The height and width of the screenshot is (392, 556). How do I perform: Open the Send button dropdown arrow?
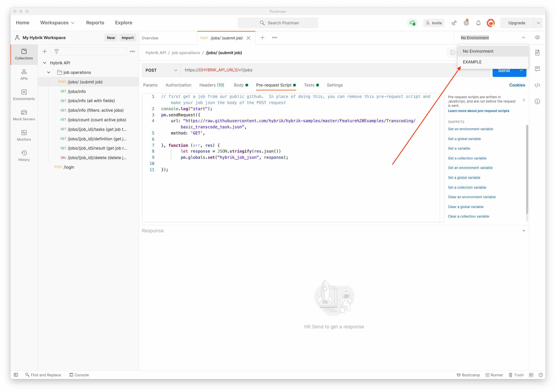[521, 70]
